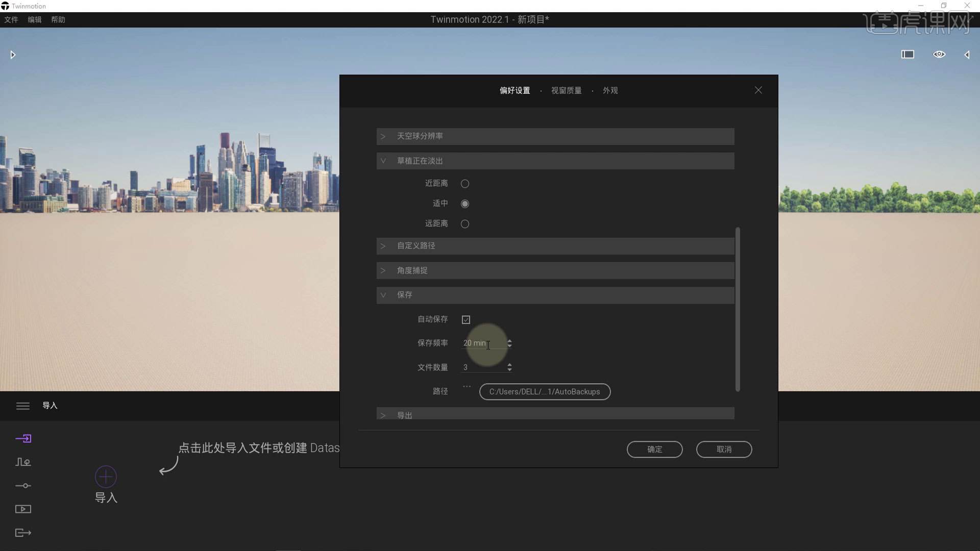The height and width of the screenshot is (551, 980).
Task: Open the 帮助 menu
Action: click(58, 20)
